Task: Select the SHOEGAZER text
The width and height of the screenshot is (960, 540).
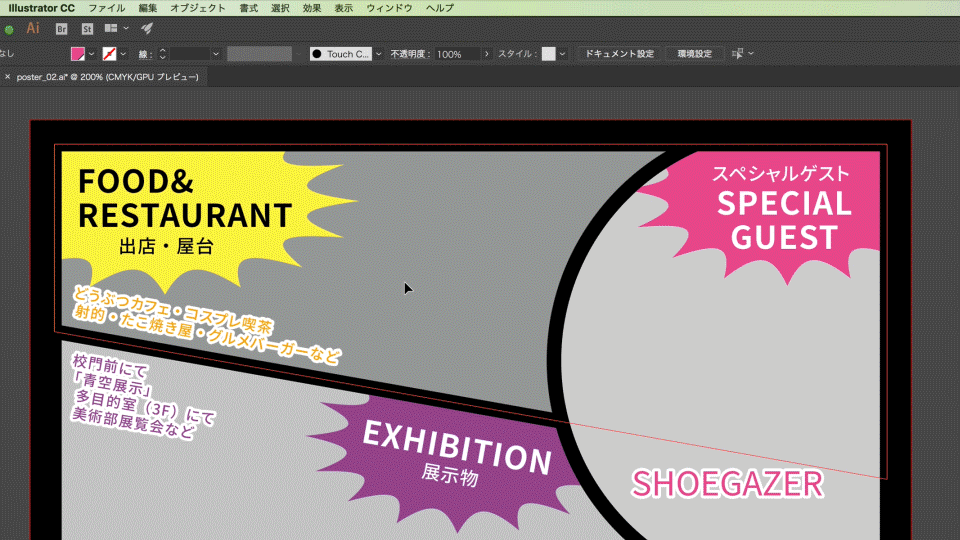Action: coord(727,484)
